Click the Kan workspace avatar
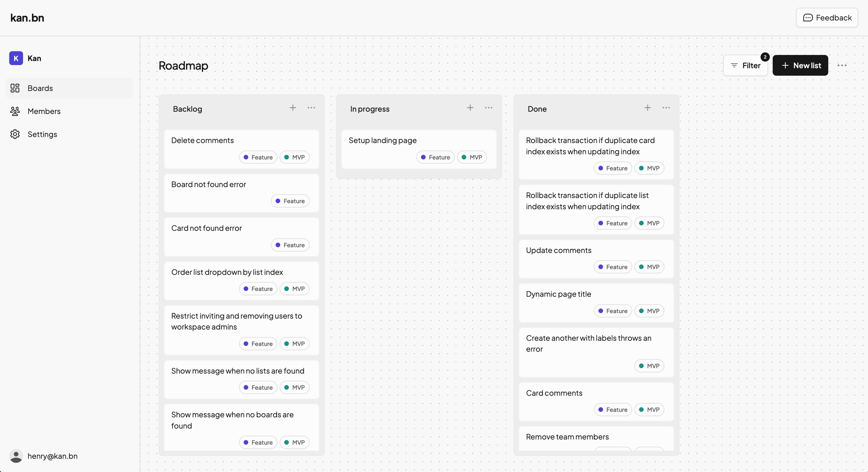The image size is (868, 472). click(x=16, y=58)
